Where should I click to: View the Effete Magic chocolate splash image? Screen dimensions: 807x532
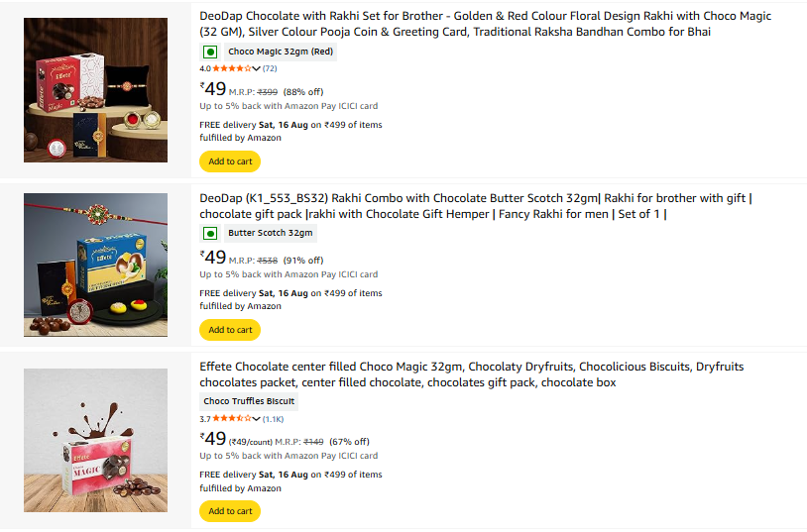96,440
